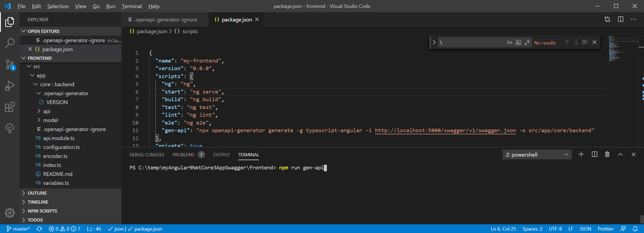
Task: Follow the localhost swagger.json link
Action: pyautogui.click(x=445, y=131)
